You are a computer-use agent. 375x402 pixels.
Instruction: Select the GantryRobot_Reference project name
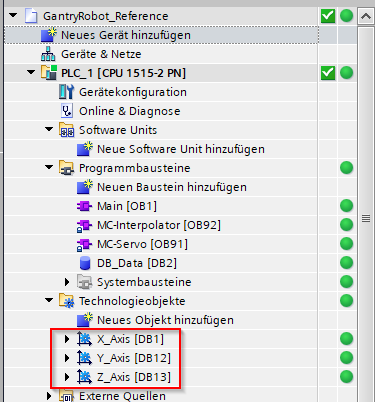106,16
